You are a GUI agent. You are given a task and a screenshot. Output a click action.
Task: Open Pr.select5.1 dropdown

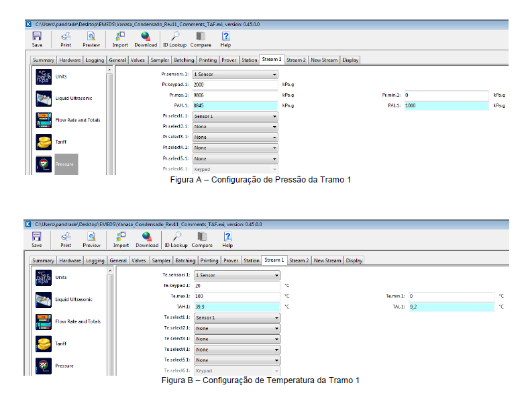click(x=235, y=158)
